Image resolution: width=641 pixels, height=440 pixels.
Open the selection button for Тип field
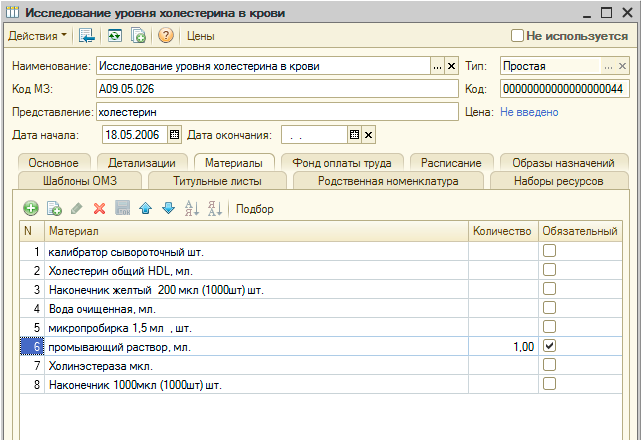pos(607,66)
